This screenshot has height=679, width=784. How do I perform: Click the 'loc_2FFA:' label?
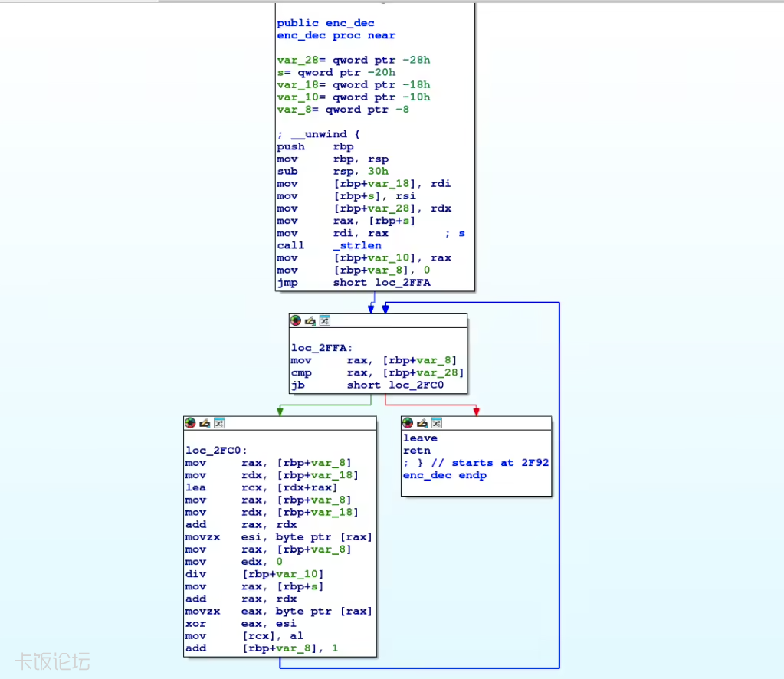coord(322,348)
